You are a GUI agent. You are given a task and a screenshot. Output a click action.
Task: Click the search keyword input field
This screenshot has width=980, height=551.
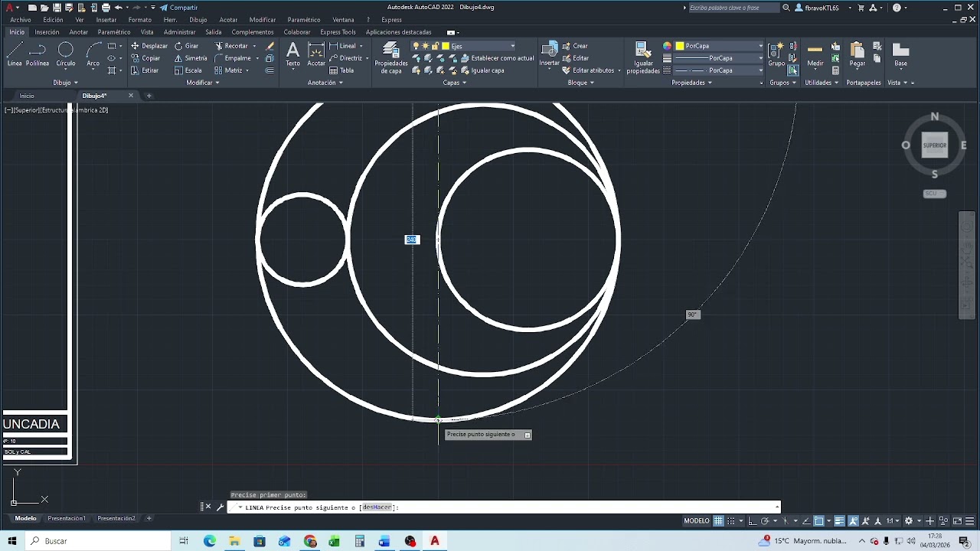(733, 8)
